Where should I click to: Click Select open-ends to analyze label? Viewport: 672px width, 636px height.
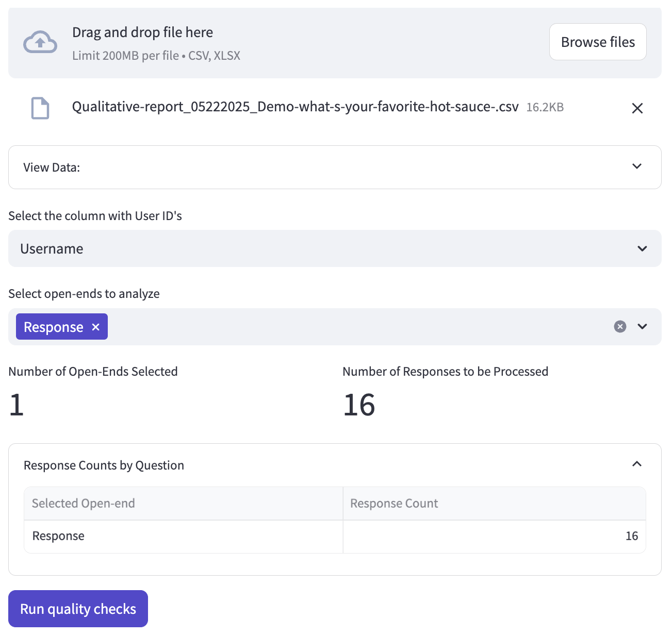[x=84, y=294]
